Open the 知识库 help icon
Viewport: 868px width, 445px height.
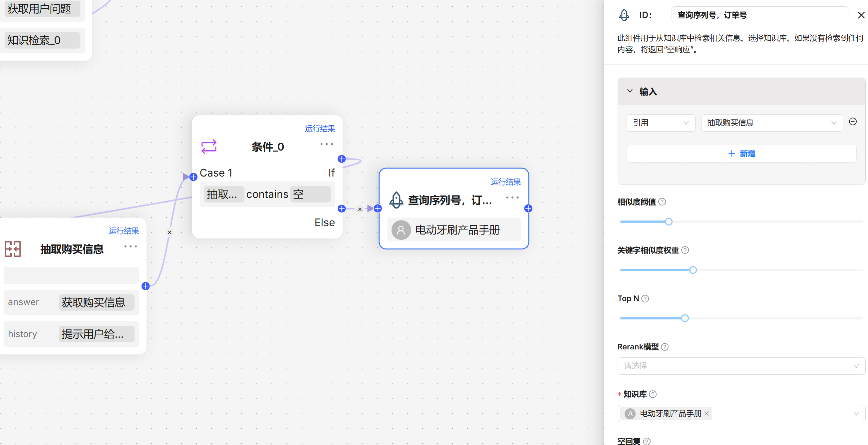[x=653, y=394]
